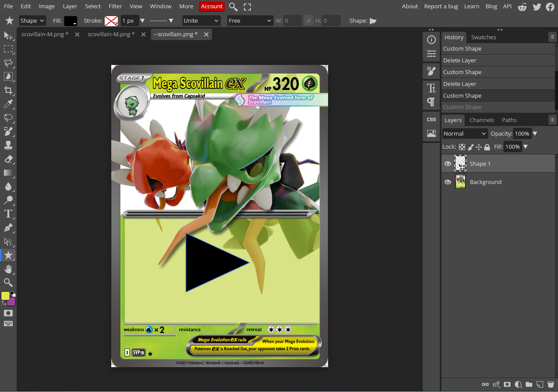The image size is (558, 392).
Task: Open the Free size constraint dropdown
Action: coord(250,20)
